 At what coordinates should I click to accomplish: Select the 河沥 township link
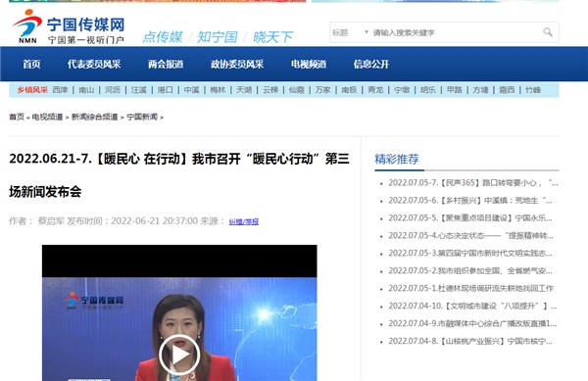[x=113, y=90]
